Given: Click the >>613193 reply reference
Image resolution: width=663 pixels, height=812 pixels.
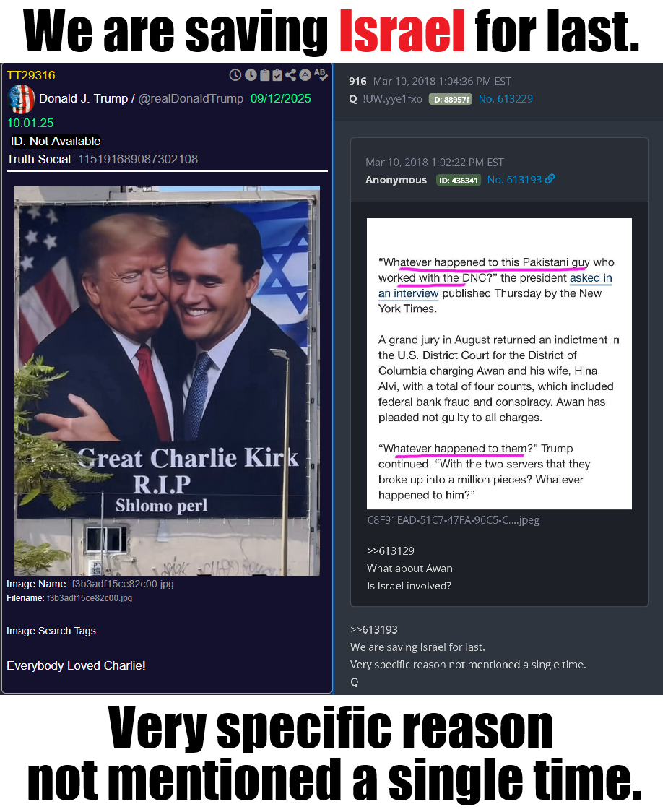Looking at the screenshot, I should click(x=374, y=630).
